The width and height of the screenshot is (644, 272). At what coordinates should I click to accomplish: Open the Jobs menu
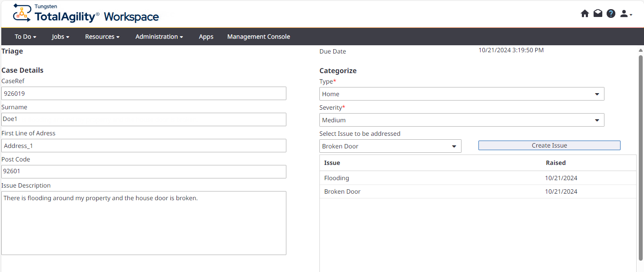tap(60, 37)
